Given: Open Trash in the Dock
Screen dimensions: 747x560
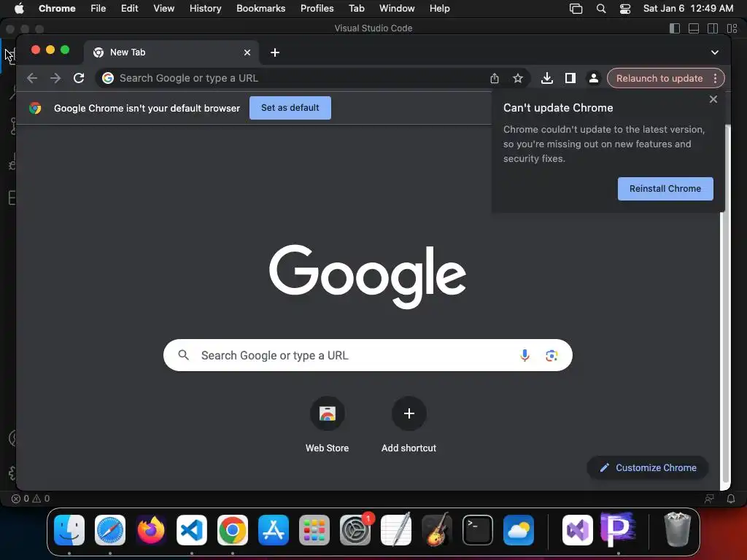Looking at the screenshot, I should point(677,530).
